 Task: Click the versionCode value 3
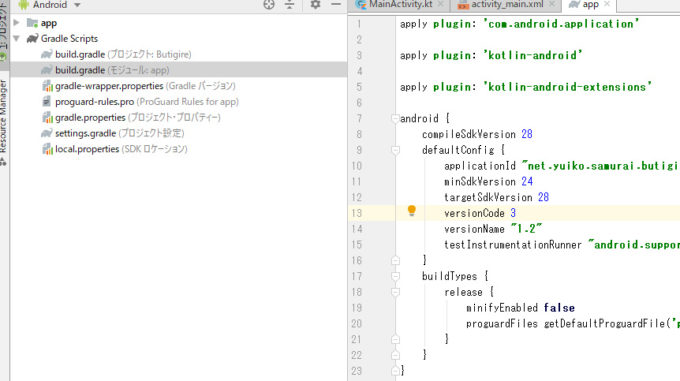[x=513, y=213]
